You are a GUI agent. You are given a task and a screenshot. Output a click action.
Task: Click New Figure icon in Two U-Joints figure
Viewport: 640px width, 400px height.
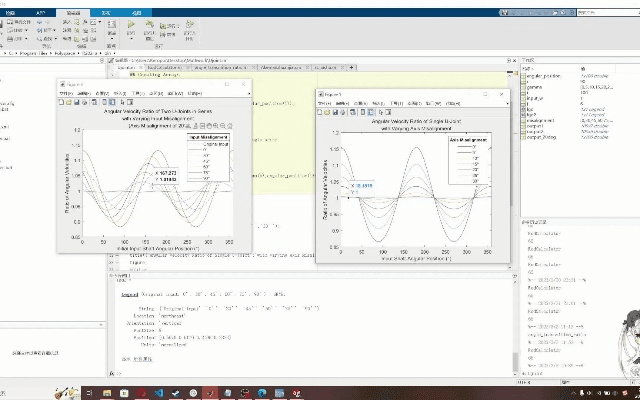[61, 101]
